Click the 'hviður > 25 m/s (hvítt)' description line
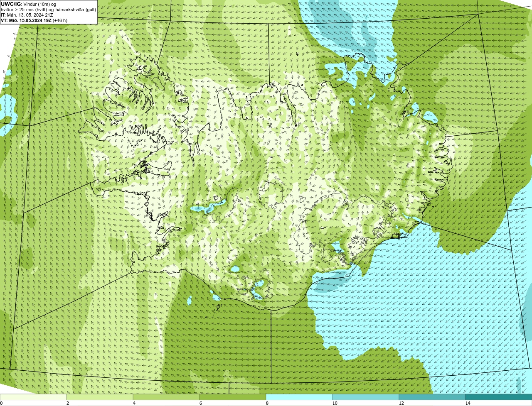Screen dimensions: 532x406 (48, 9)
